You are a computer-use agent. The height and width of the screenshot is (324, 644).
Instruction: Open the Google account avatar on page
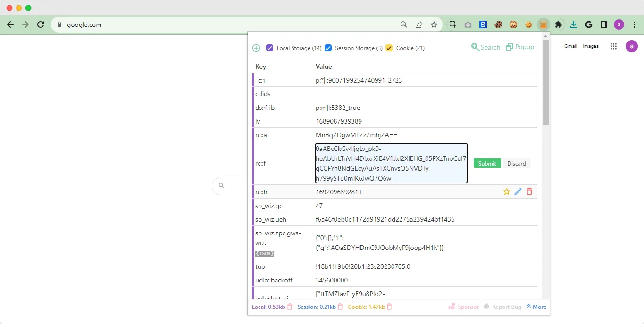coord(632,46)
